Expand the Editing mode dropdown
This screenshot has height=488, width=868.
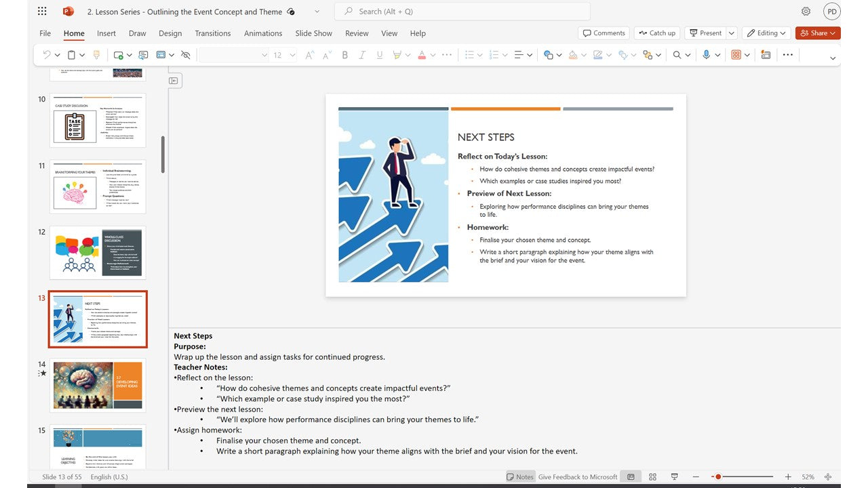tap(767, 33)
